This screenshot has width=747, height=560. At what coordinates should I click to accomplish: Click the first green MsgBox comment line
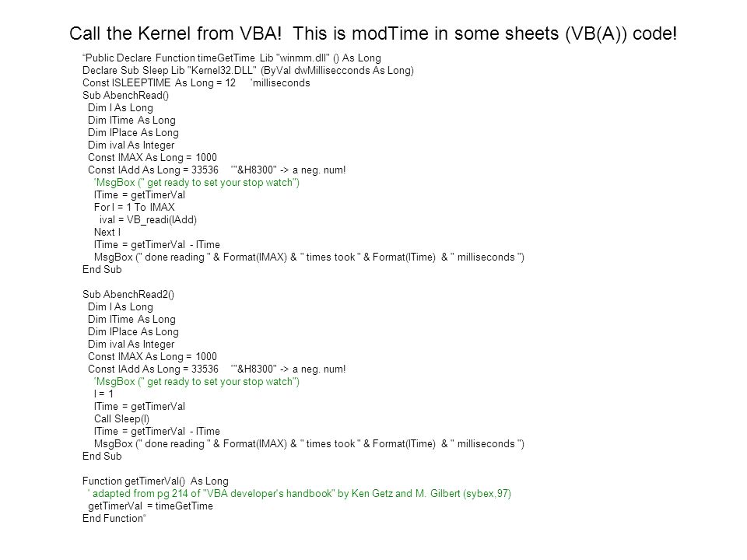click(197, 182)
